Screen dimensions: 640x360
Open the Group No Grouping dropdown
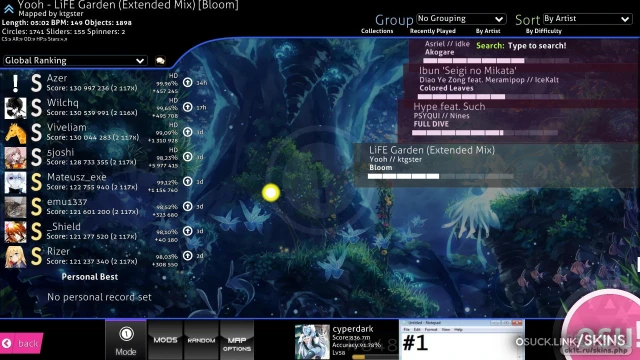[461, 19]
